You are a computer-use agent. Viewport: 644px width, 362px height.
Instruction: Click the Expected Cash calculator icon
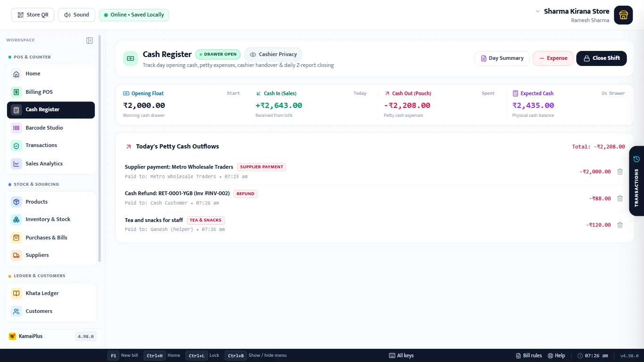tap(515, 93)
